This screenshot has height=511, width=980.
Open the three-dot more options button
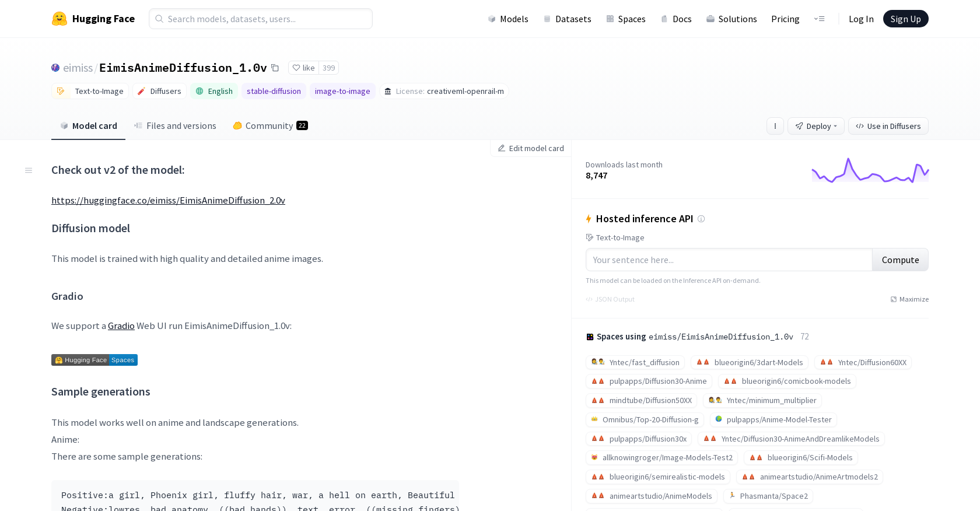pyautogui.click(x=775, y=126)
